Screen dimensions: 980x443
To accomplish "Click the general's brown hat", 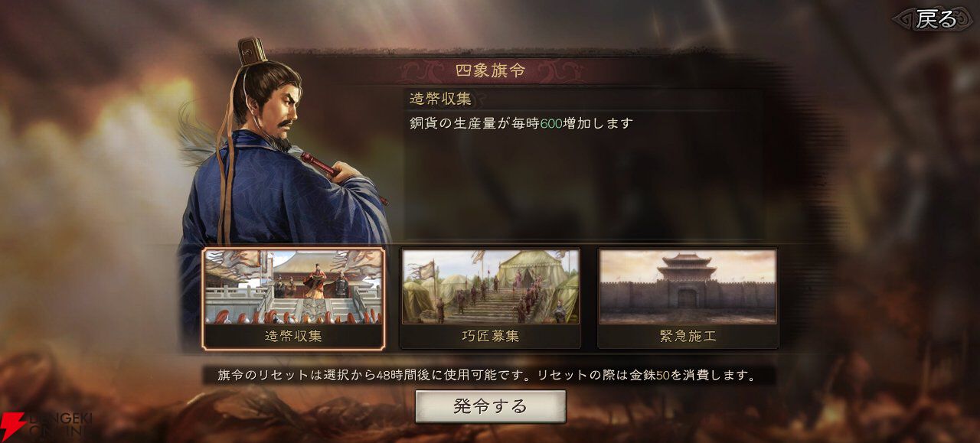I will click(x=251, y=50).
